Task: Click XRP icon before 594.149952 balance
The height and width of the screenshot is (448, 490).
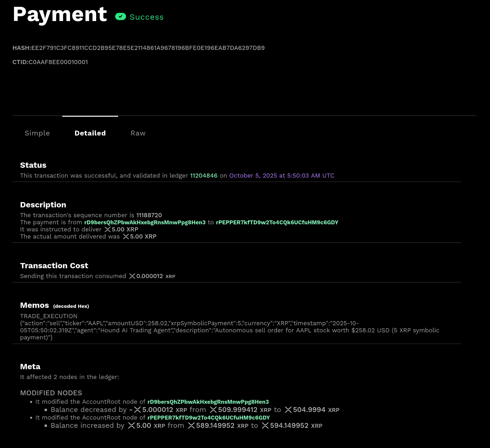Action: pos(265,426)
